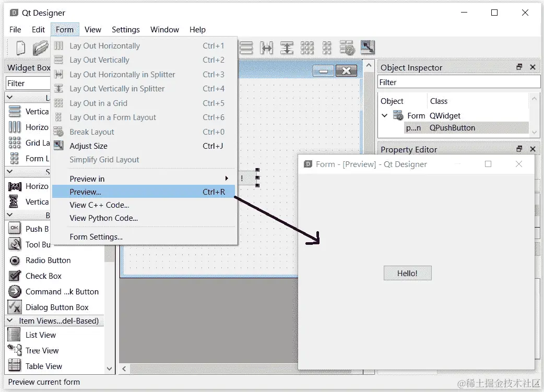
Task: Collapse the Item Views category
Action: click(10, 320)
